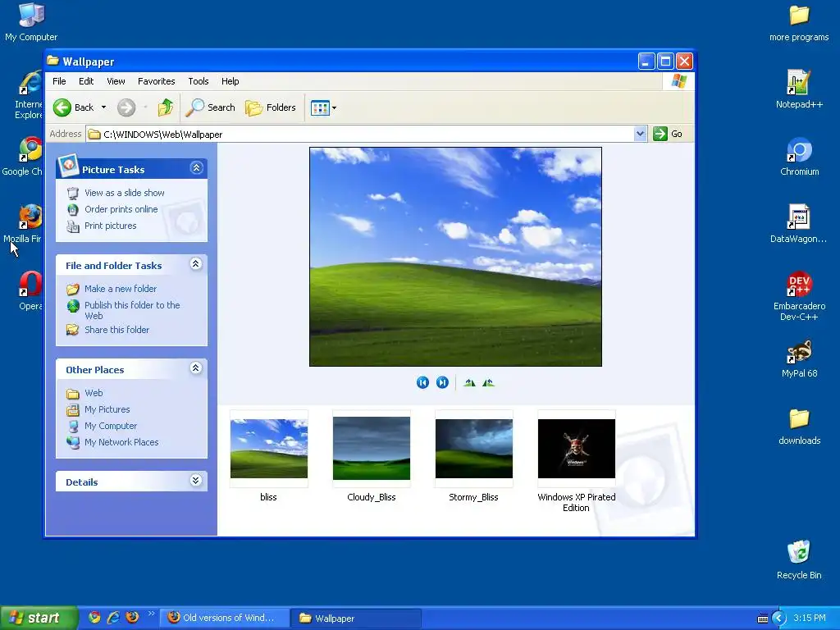Viewport: 840px width, 630px height.
Task: Collapse the Other Places panel
Action: coord(196,368)
